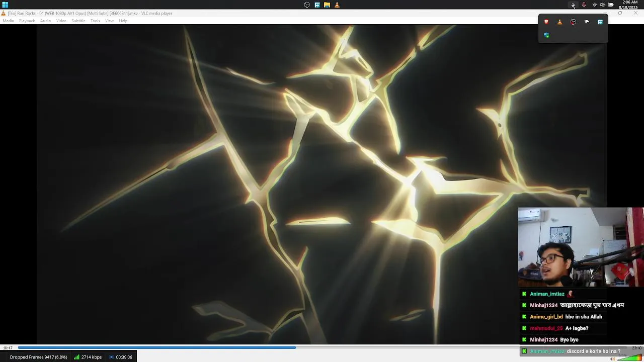Viewport: 644px width, 362px height.
Task: Click username mahmudul_25 in chat
Action: [546, 328]
